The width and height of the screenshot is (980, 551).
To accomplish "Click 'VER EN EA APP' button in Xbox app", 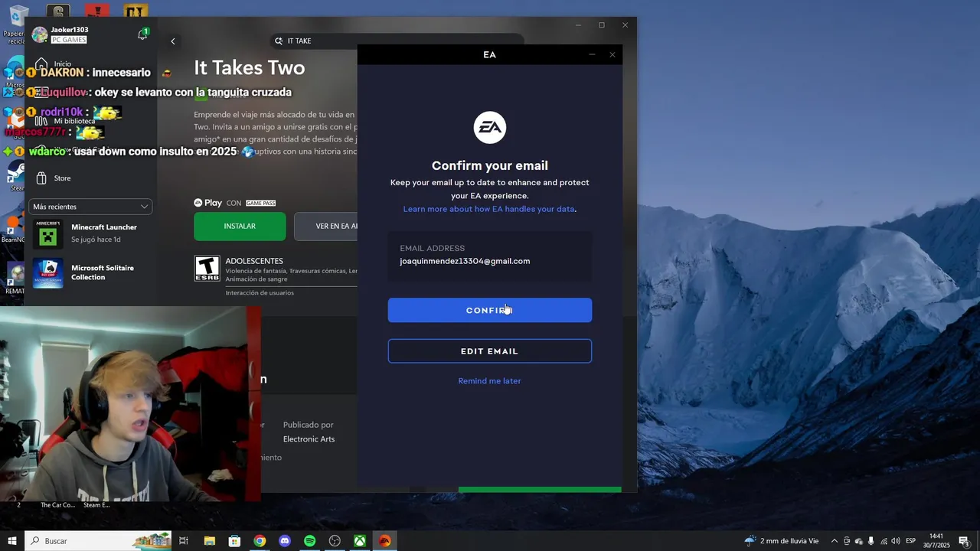I will tap(326, 227).
